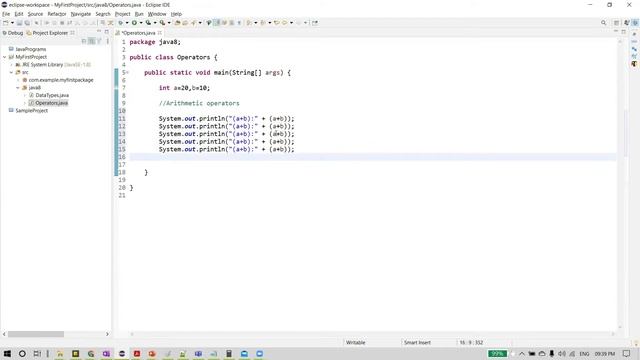Open the Help menu
Viewport: 640px width, 360px height.
tap(176, 14)
